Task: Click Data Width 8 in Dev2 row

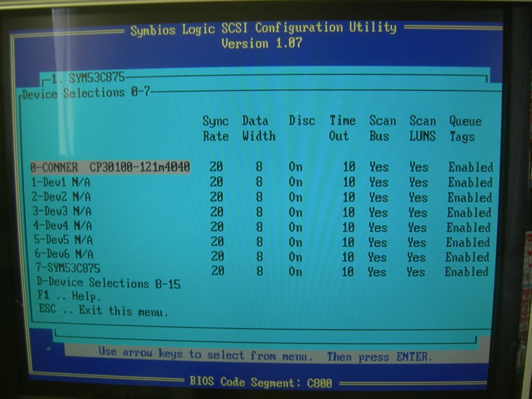Action: coord(259,197)
